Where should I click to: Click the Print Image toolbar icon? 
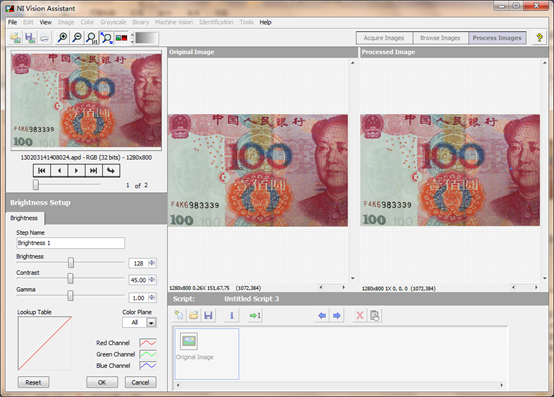tap(44, 37)
